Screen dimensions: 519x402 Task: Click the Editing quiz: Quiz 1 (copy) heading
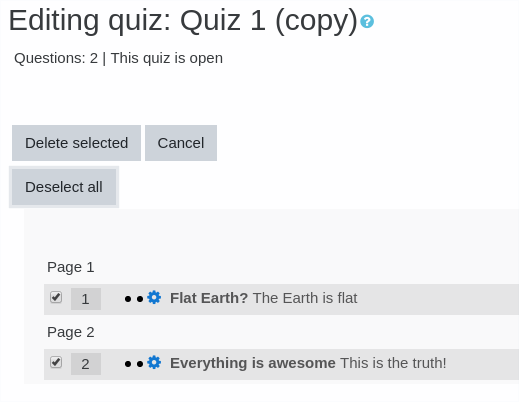point(183,21)
